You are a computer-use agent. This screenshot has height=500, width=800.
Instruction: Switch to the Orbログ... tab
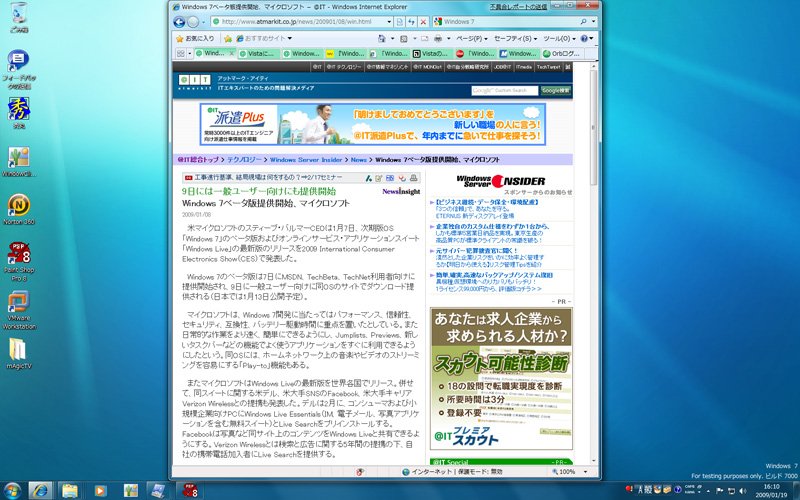[x=562, y=53]
